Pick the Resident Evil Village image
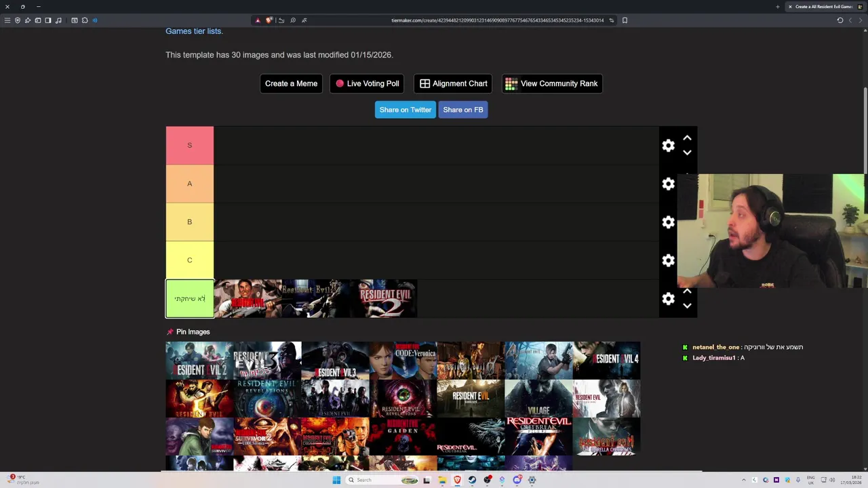 tap(538, 398)
